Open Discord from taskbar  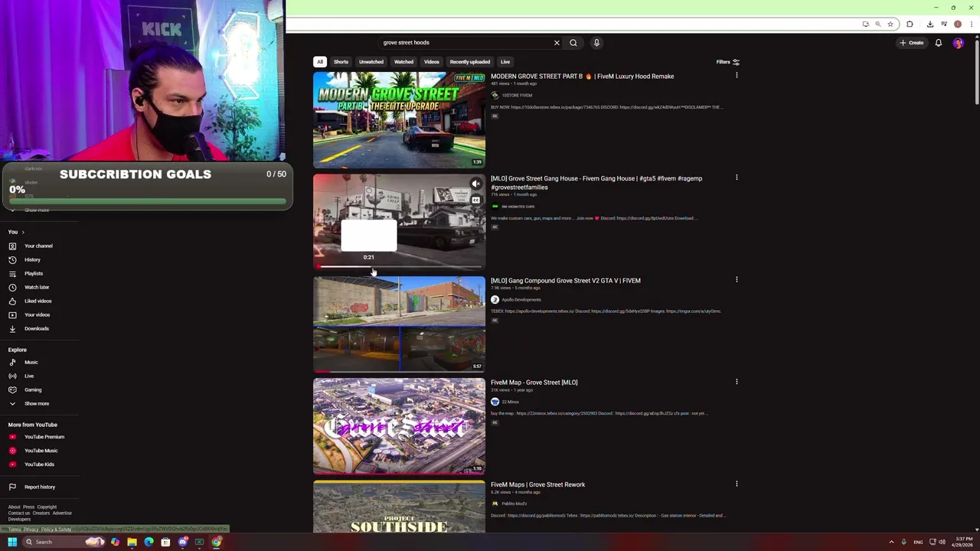pyautogui.click(x=182, y=542)
